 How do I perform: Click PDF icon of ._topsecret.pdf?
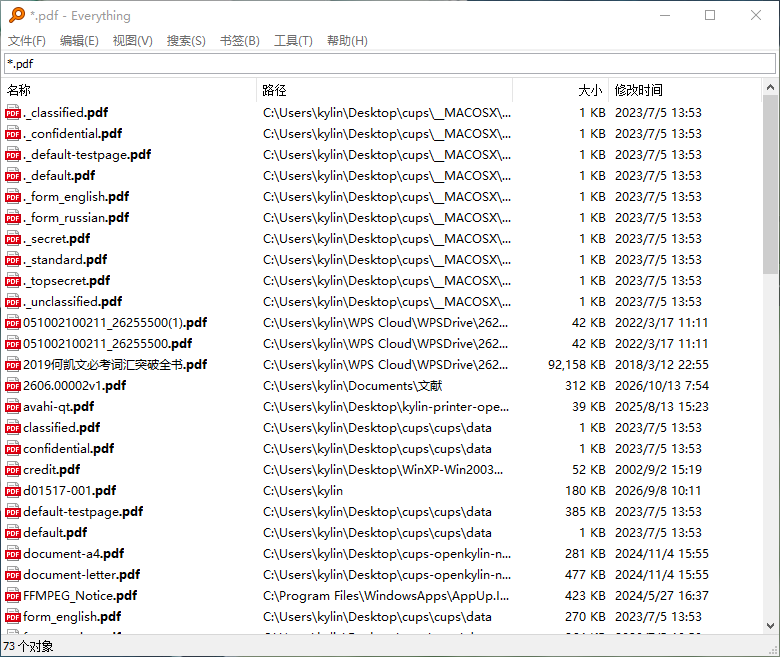13,281
